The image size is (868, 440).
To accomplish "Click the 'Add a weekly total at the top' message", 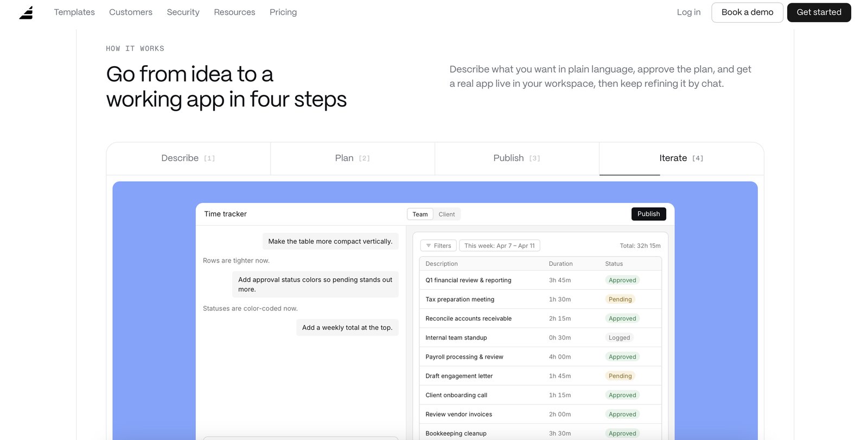I will click(347, 328).
